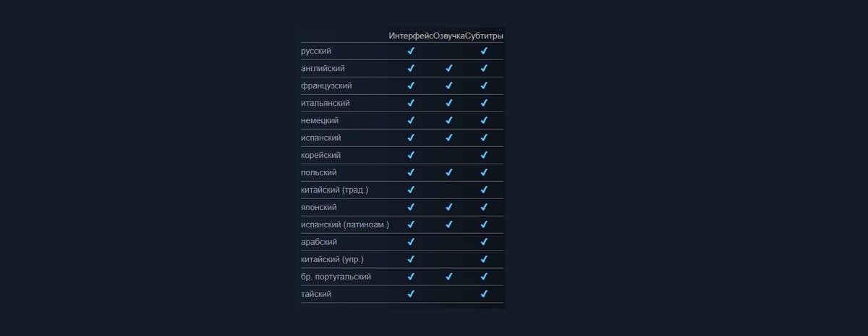Click the Субтитры column header

point(484,35)
